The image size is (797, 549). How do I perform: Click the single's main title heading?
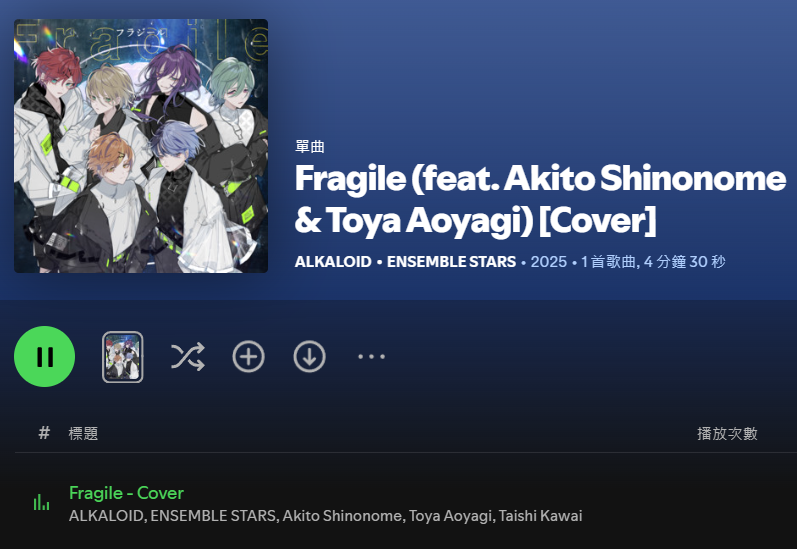(x=540, y=200)
